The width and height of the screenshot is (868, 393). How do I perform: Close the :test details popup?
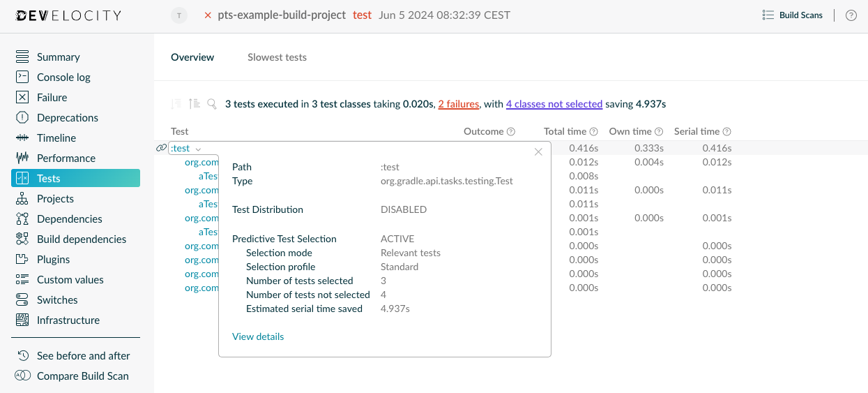538,152
